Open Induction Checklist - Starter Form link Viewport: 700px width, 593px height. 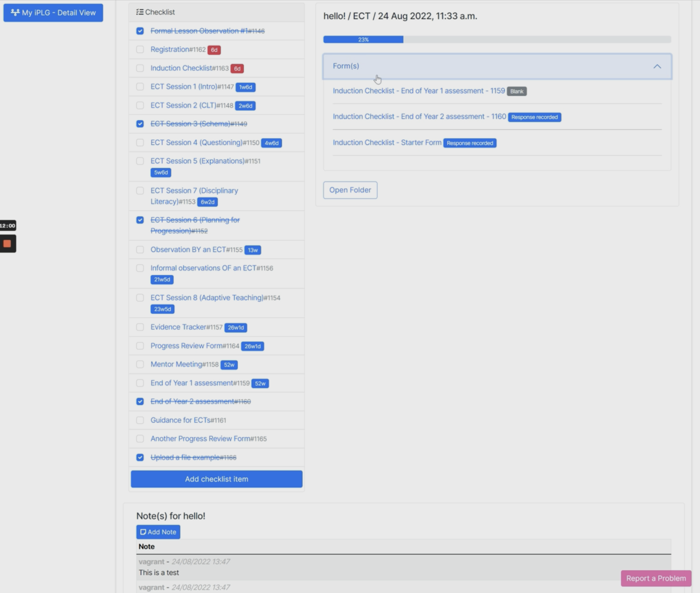click(x=387, y=143)
